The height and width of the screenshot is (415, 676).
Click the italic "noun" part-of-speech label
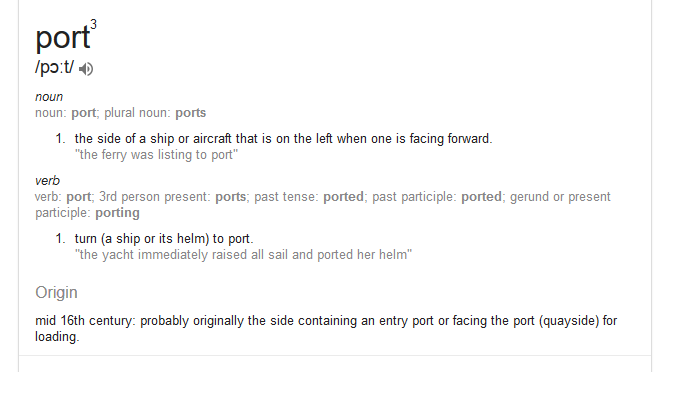tap(49, 97)
